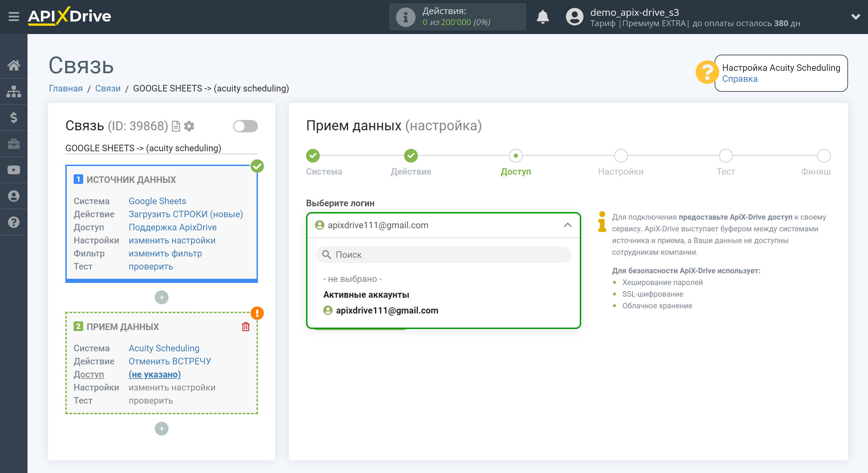Screen dimensions: 868x473
Task: Open connection settings gear icon
Action: coord(189,126)
